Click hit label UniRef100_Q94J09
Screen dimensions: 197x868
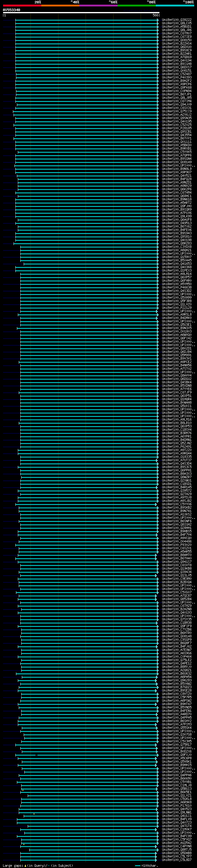[176, 104]
